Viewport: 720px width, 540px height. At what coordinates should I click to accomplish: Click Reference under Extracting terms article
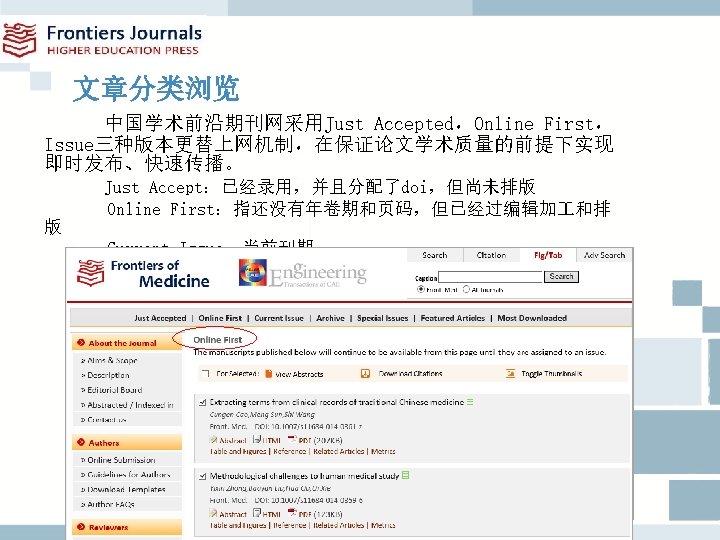coord(289,451)
